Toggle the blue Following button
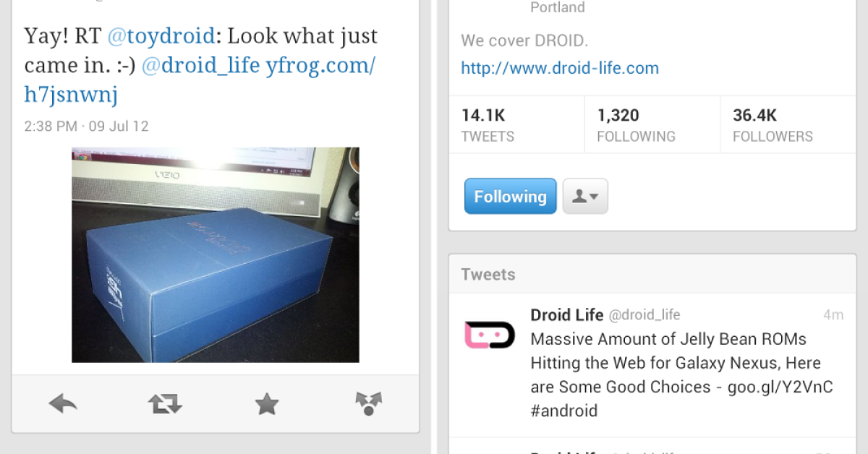Viewport: 868px width, 454px height. [510, 196]
